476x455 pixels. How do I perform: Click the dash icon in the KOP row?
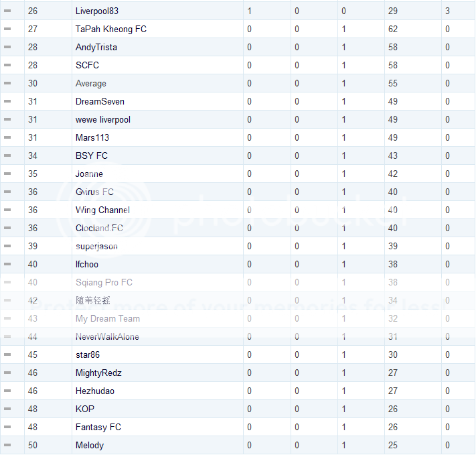(7, 409)
